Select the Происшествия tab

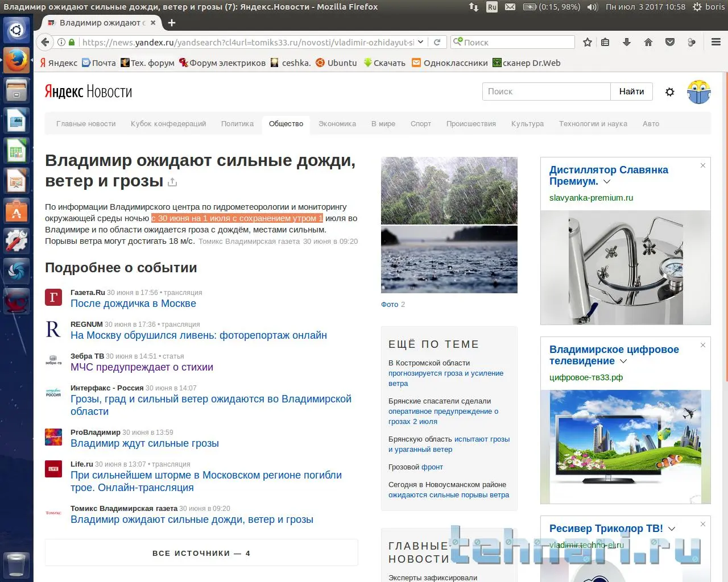coord(471,124)
